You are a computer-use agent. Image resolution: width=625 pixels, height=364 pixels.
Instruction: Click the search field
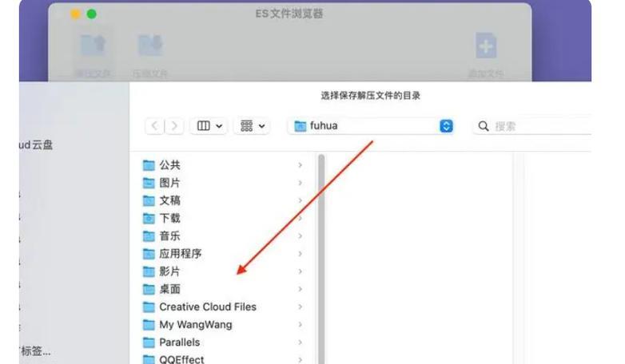(x=532, y=126)
